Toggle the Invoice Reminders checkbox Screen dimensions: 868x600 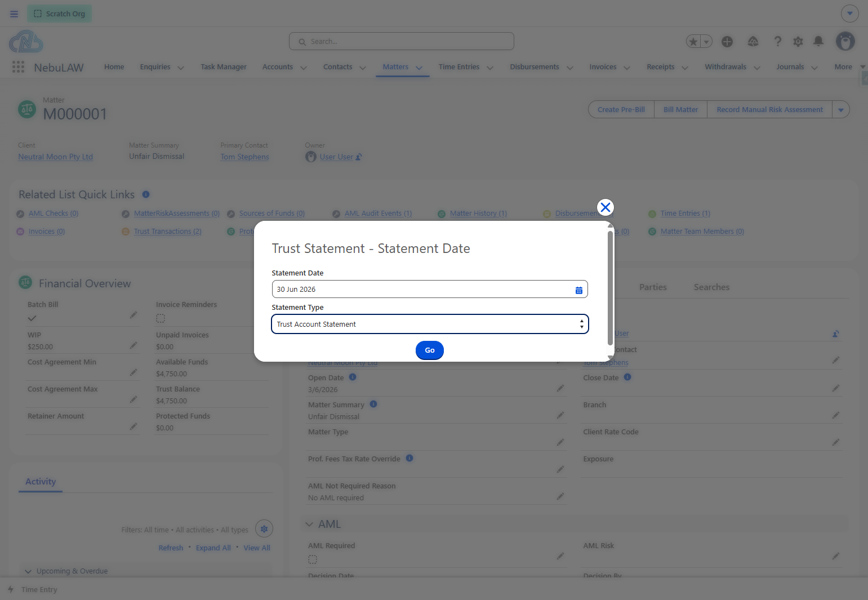coord(161,318)
